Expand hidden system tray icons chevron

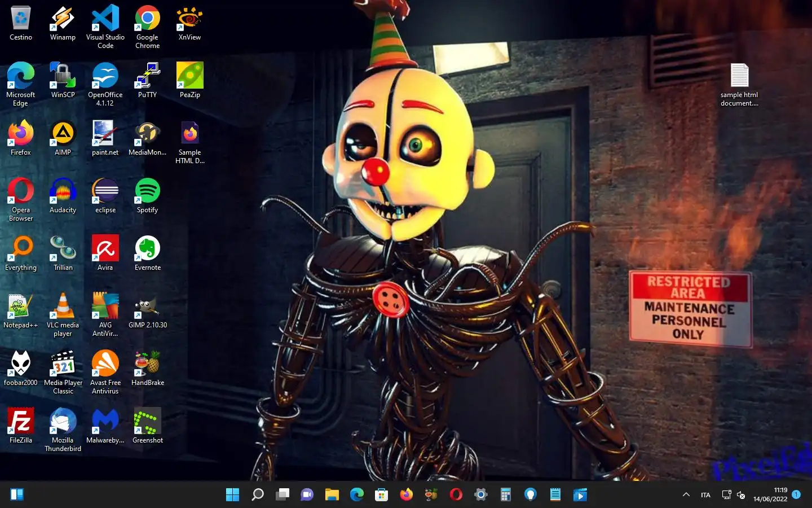(x=686, y=495)
